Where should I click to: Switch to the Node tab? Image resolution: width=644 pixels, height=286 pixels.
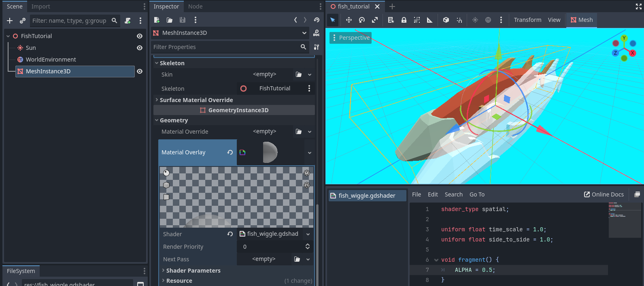(x=195, y=6)
